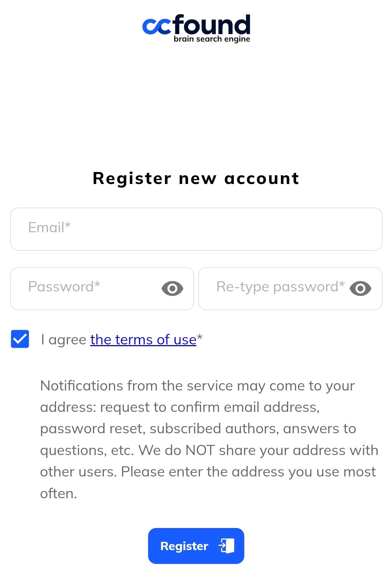Screen dimensions: 392x573
Task: Click the "Register new account" heading
Action: tap(196, 178)
